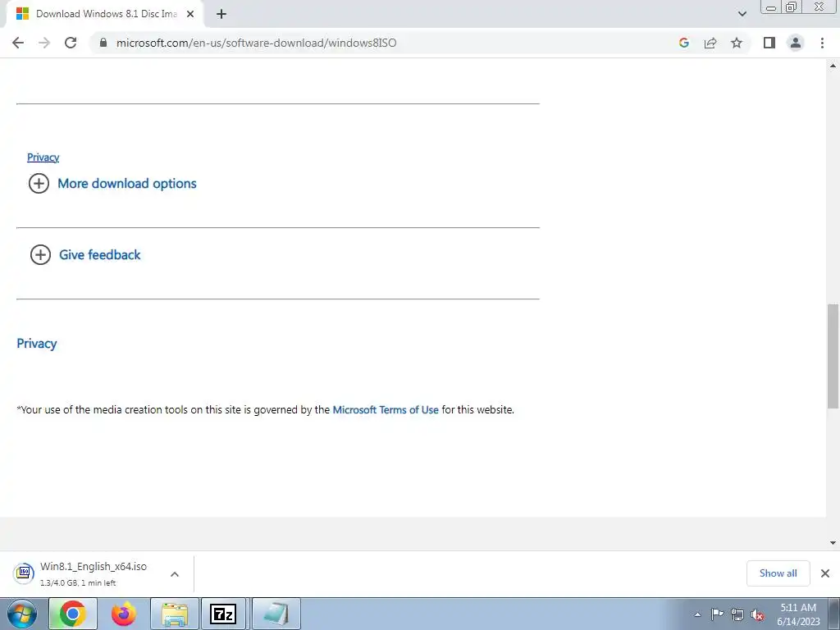Click the address bar URL
Screen dimensions: 840x630
(256, 43)
